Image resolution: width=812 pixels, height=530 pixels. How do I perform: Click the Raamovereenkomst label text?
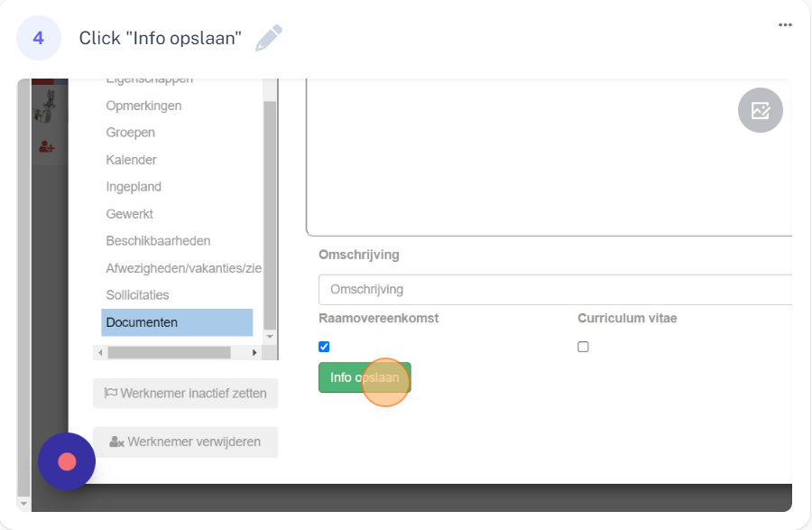tap(379, 318)
